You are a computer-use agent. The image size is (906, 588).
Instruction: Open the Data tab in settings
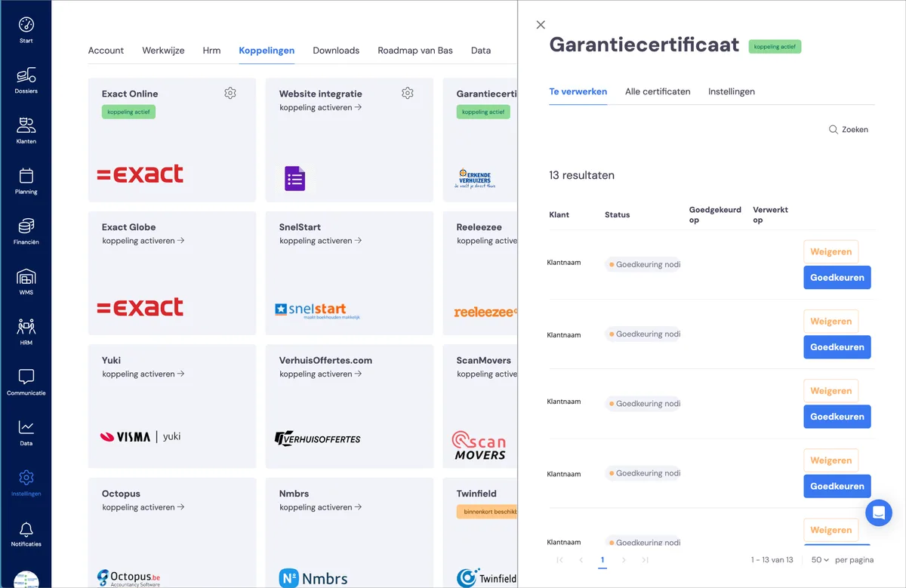pos(481,51)
